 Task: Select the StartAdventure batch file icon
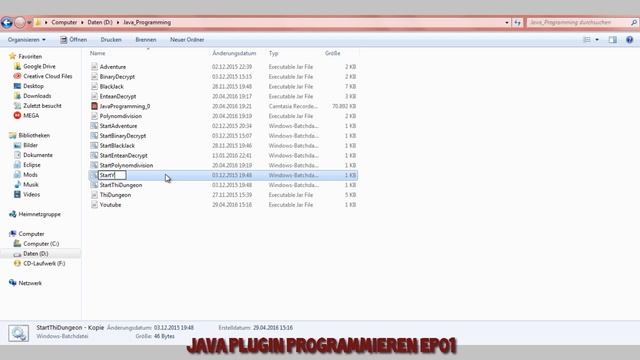(94, 126)
